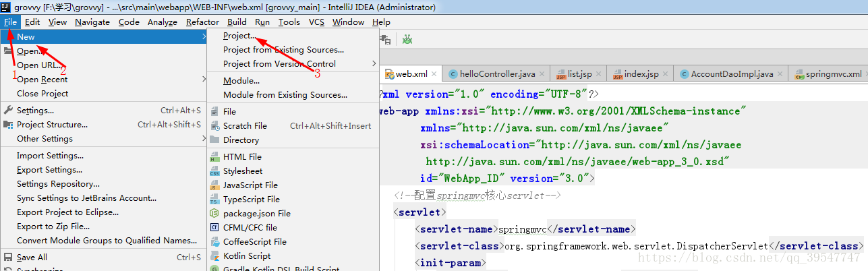Open the Build menu
The width and height of the screenshot is (868, 271).
click(x=237, y=22)
